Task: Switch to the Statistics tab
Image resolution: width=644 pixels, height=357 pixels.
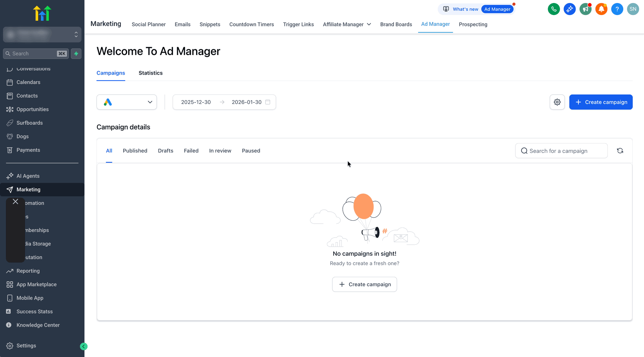Action: pos(150,73)
